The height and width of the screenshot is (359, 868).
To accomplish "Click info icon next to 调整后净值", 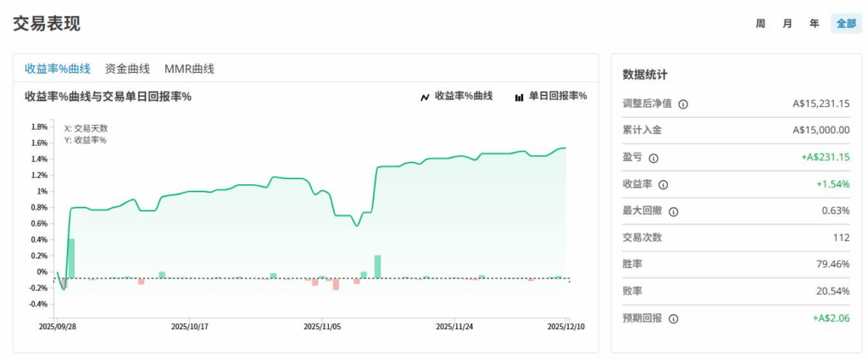I will tap(683, 104).
